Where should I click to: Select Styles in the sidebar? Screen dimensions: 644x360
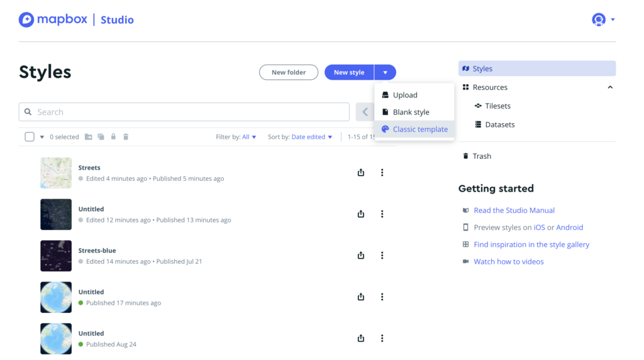(537, 68)
